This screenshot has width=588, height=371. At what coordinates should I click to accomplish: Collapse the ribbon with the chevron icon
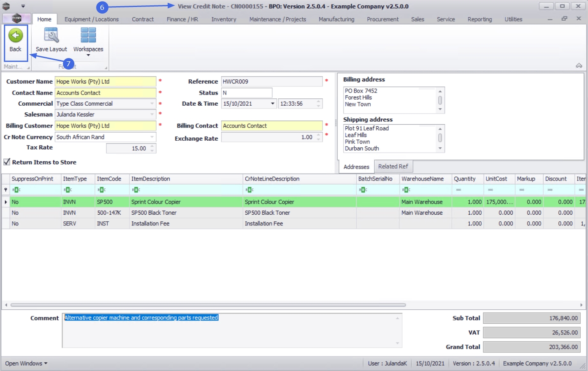coord(579,66)
